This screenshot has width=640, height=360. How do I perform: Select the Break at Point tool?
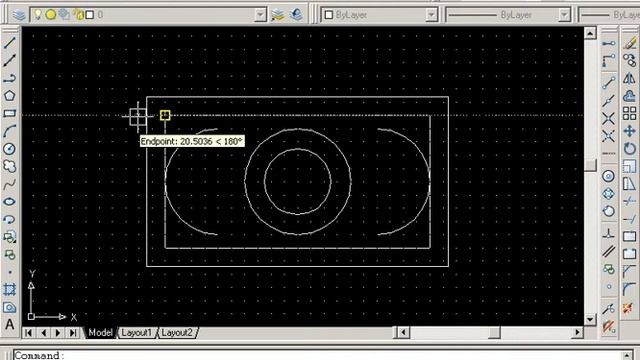pos(629,237)
